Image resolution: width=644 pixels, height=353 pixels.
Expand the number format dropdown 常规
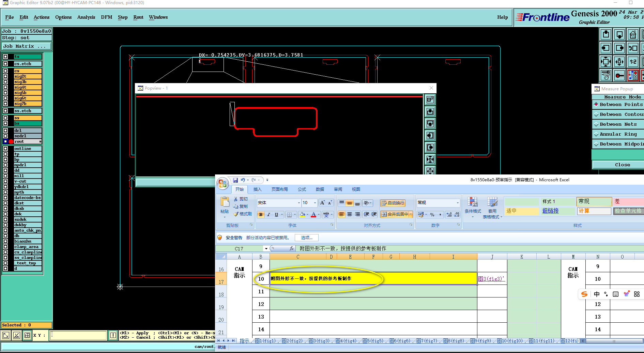[x=458, y=203]
